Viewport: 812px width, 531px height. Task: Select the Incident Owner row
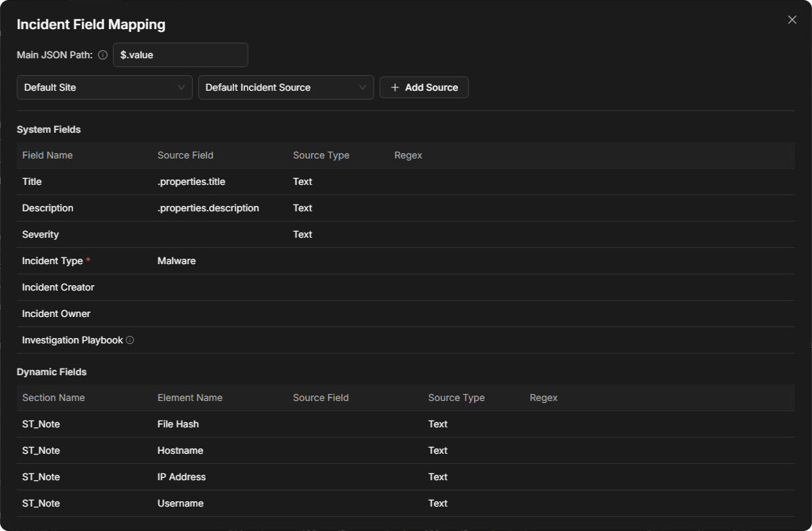coord(406,314)
